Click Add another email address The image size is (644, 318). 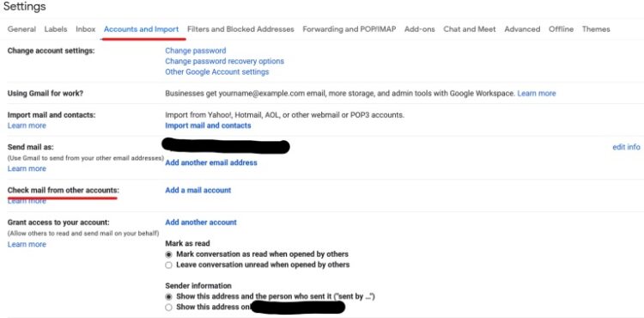click(x=211, y=162)
